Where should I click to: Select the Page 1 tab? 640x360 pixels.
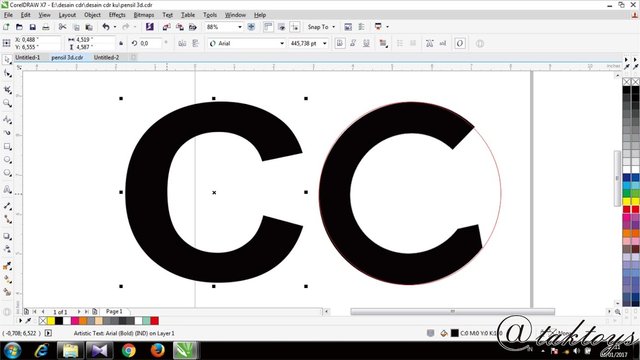[x=114, y=311]
